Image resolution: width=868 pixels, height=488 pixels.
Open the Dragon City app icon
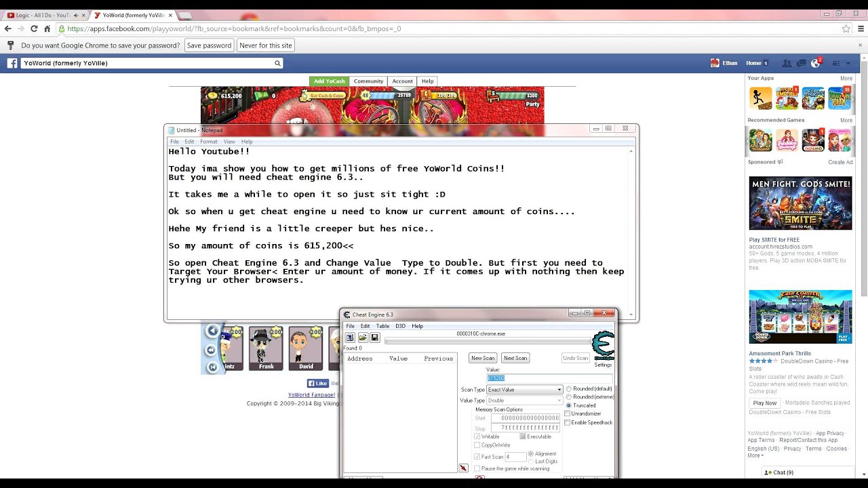pyautogui.click(x=840, y=98)
